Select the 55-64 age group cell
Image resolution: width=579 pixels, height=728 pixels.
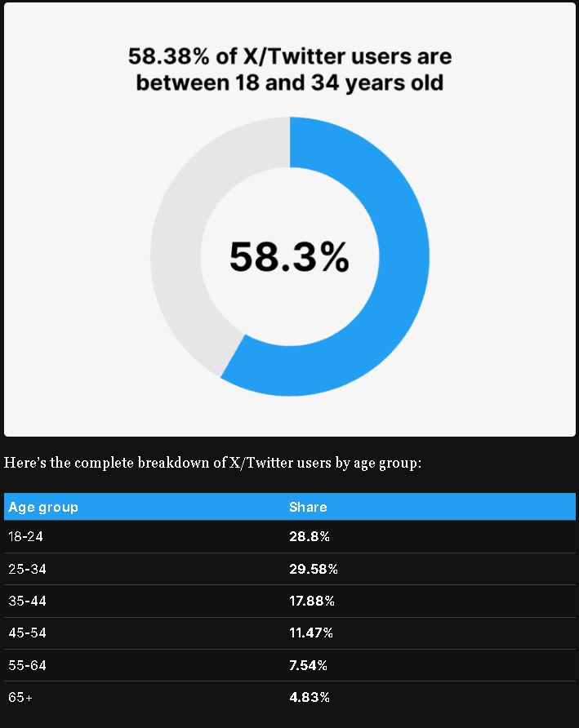tap(27, 665)
